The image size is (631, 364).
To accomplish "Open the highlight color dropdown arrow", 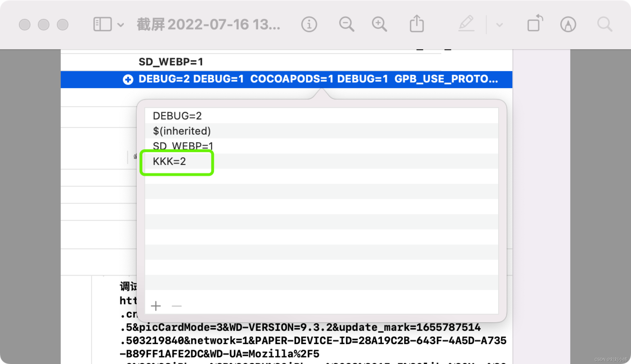I will coord(499,25).
